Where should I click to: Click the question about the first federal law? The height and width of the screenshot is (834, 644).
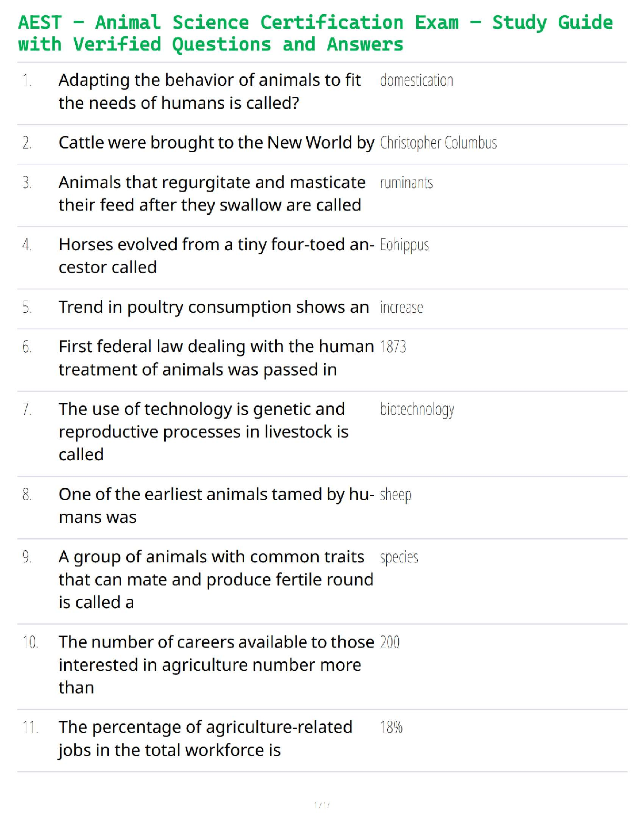point(216,358)
